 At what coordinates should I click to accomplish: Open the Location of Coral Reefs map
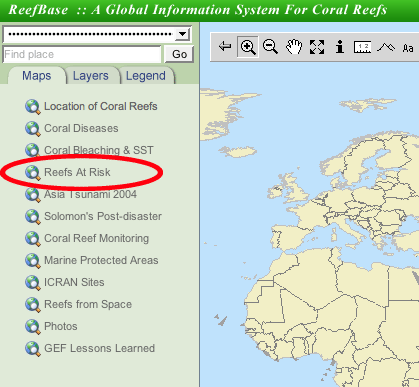[x=101, y=106]
